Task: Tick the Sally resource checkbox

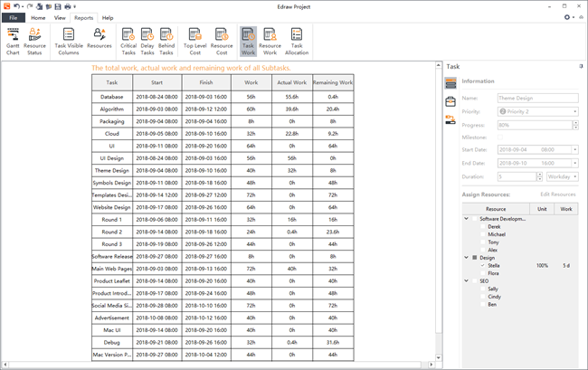Action: click(x=483, y=289)
